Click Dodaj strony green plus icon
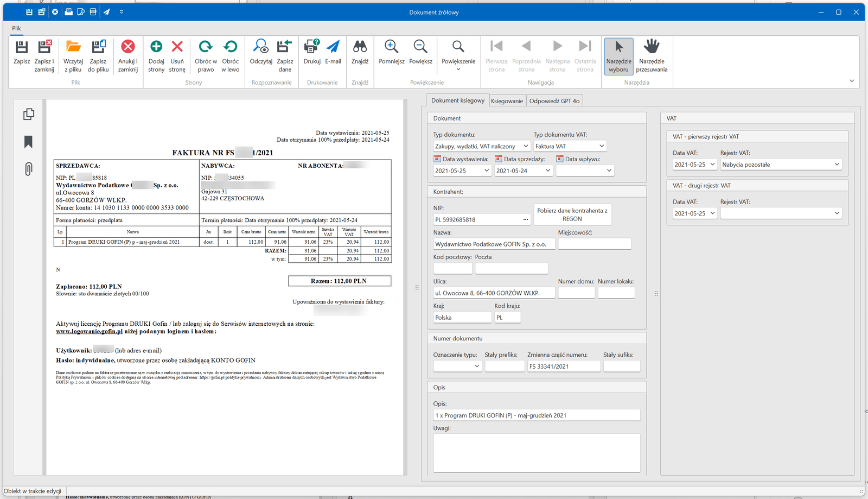Image resolution: width=868 pixels, height=499 pixels. (x=156, y=47)
